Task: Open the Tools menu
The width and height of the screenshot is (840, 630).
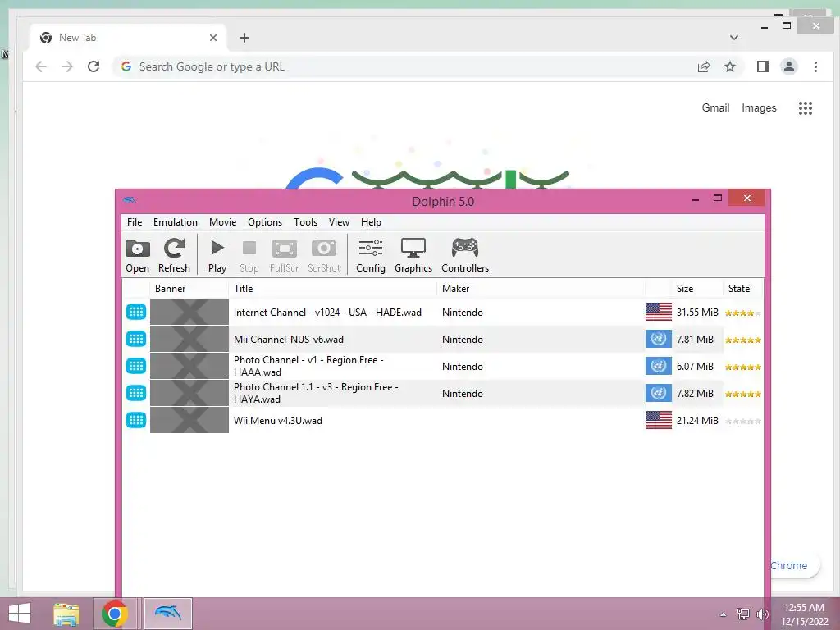Action: click(x=305, y=222)
